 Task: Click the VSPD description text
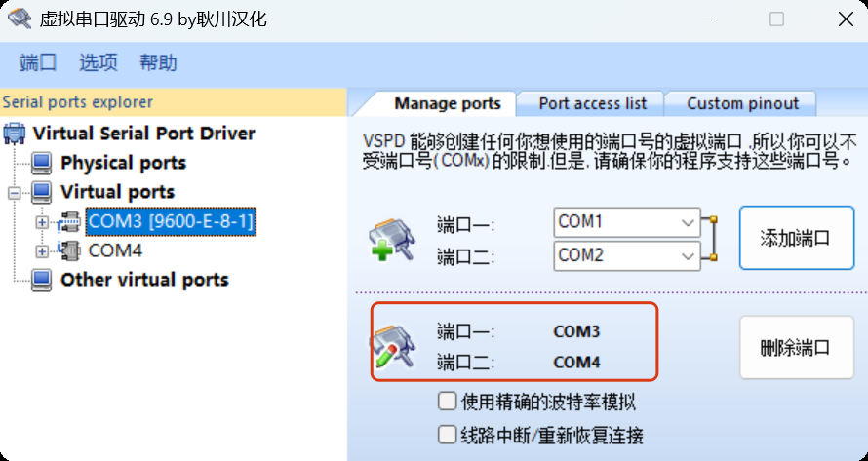pyautogui.click(x=610, y=151)
